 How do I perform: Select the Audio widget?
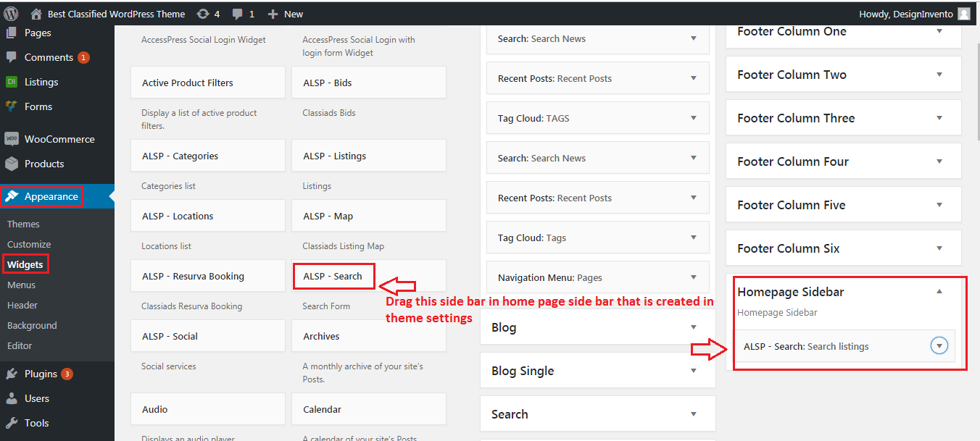click(208, 410)
